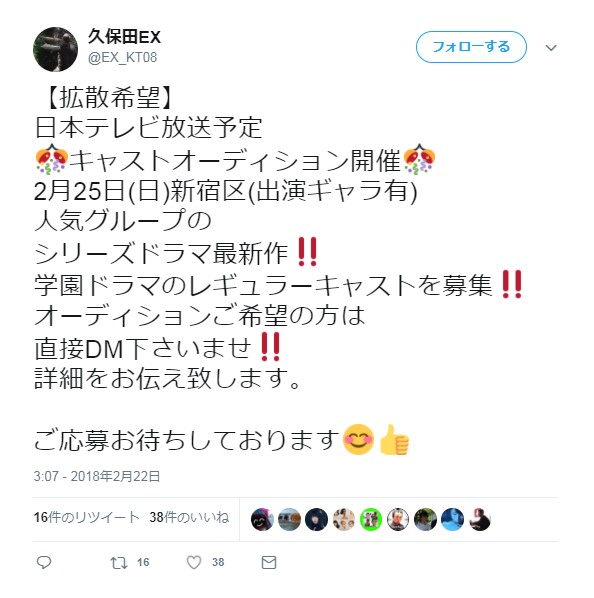Open the blue liker avatar
This screenshot has height=598, width=594.
[453, 519]
